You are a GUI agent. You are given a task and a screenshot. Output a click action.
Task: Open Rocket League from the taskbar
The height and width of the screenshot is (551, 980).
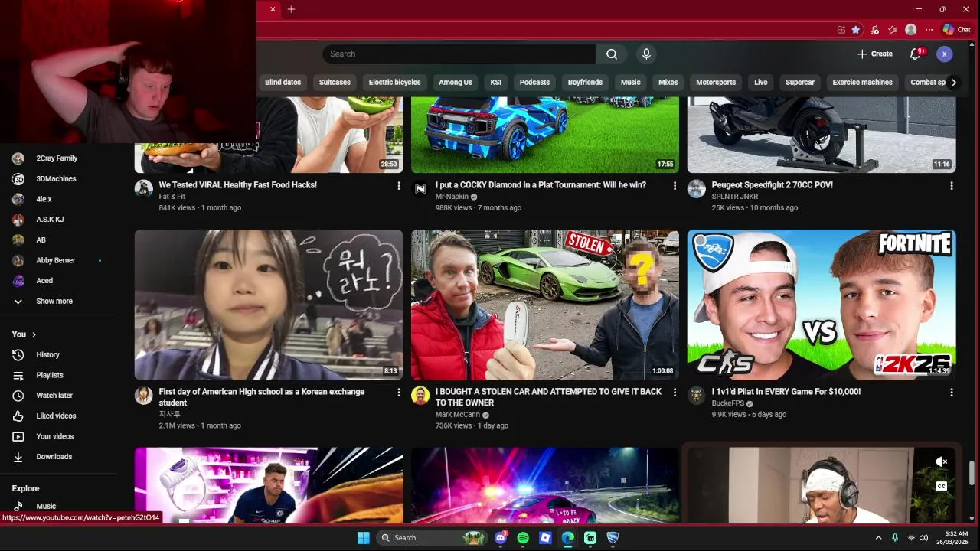612,538
